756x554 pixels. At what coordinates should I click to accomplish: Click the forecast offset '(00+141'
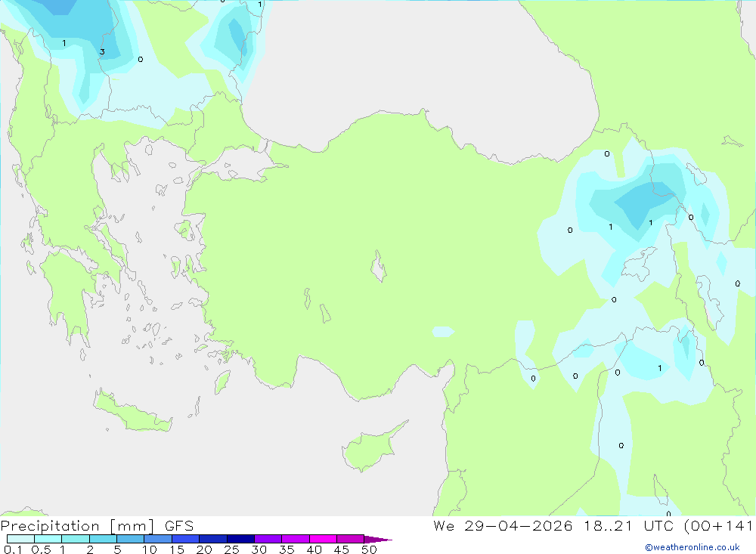pos(718,525)
